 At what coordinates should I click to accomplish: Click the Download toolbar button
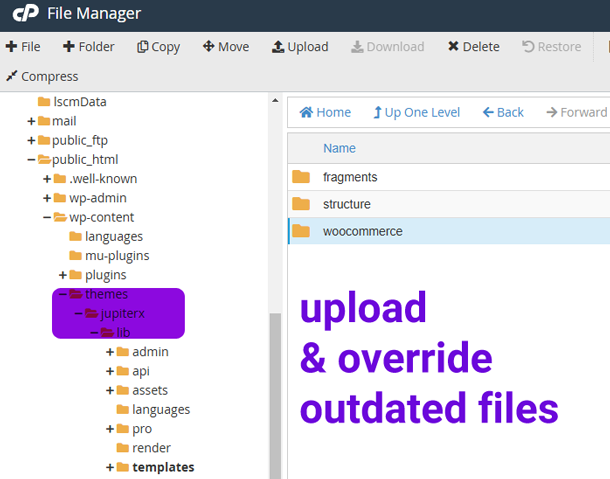(x=387, y=47)
